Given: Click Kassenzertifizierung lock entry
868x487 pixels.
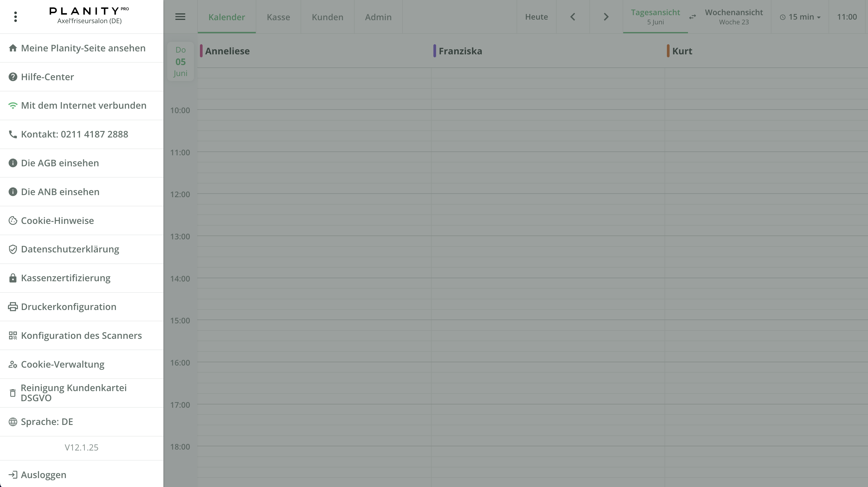Looking at the screenshot, I should 65,278.
